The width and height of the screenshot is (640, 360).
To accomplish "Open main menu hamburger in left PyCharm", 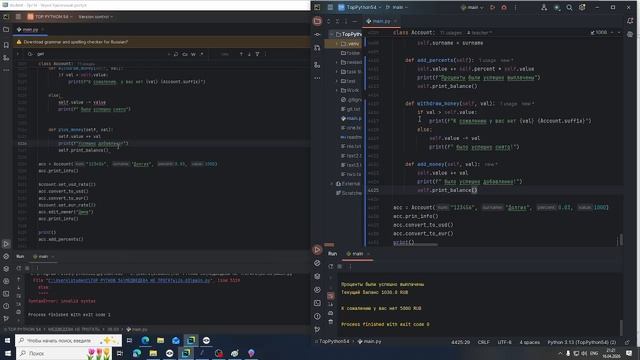I will 18,17.
